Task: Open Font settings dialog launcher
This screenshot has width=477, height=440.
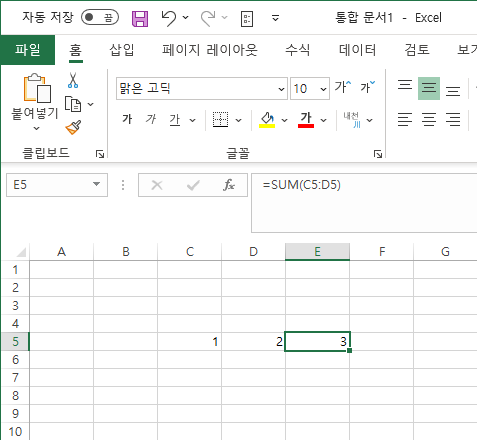Action: point(378,154)
